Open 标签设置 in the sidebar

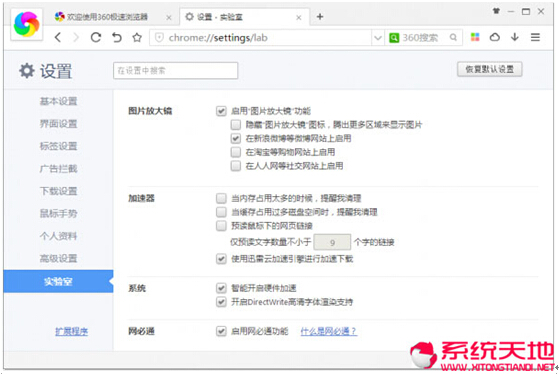58,146
